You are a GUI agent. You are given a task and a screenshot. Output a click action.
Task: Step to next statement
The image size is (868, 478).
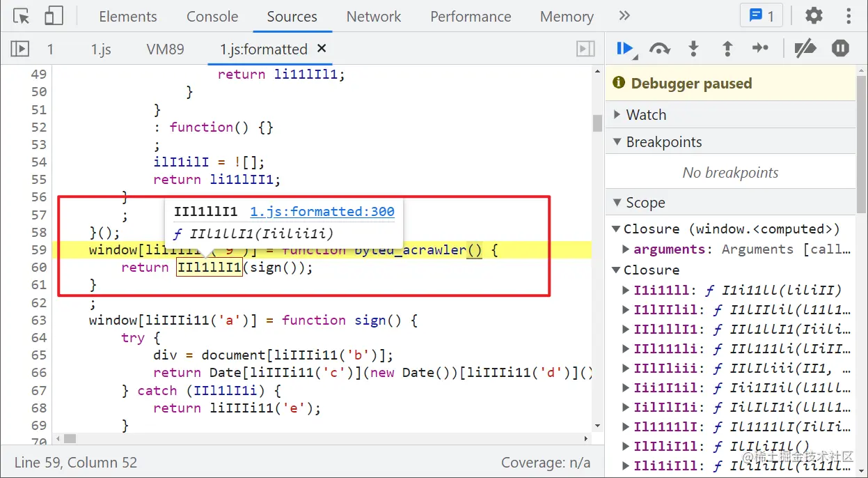click(x=761, y=49)
